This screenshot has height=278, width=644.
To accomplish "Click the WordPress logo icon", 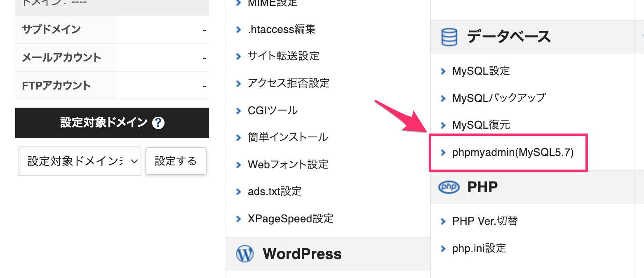I will click(x=244, y=254).
